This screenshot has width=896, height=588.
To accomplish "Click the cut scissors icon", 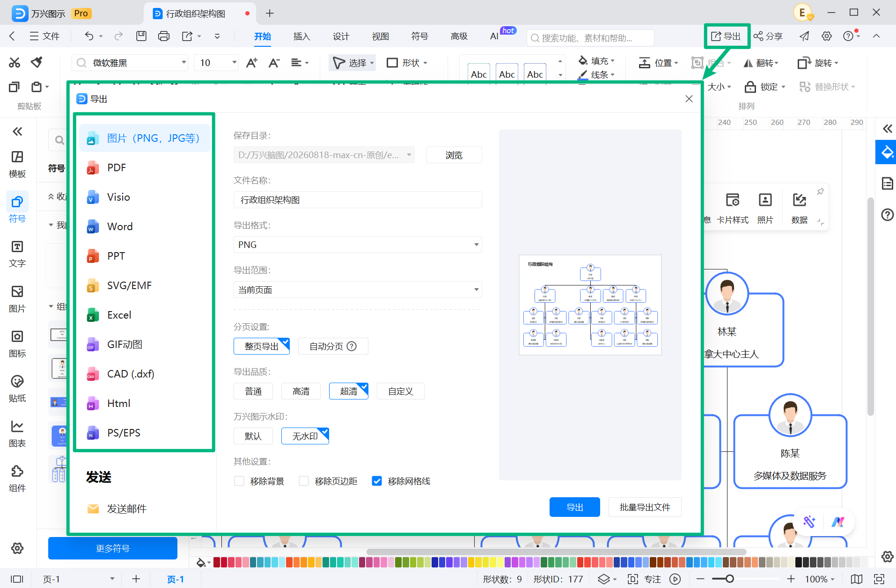I will point(15,62).
